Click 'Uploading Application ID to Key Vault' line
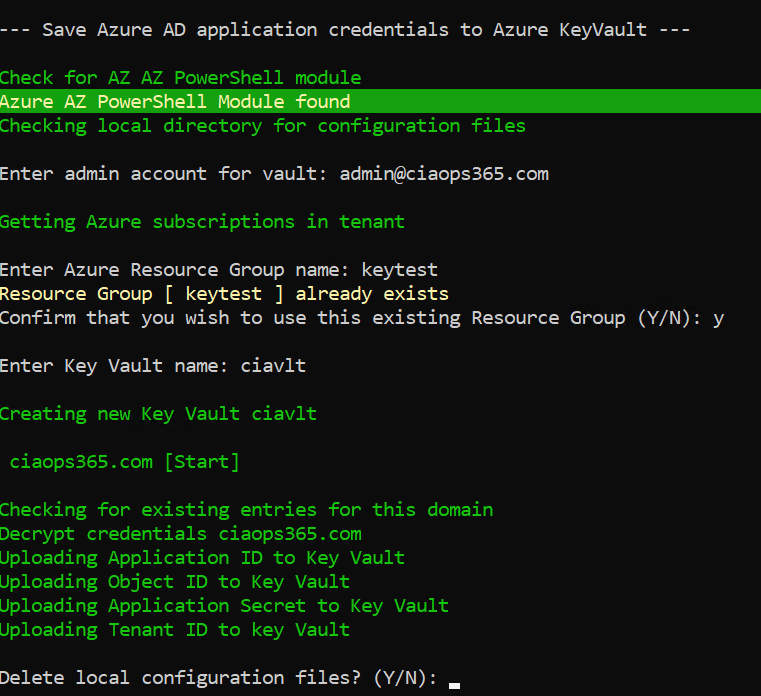Screen dimensions: 761x696 pos(202,558)
